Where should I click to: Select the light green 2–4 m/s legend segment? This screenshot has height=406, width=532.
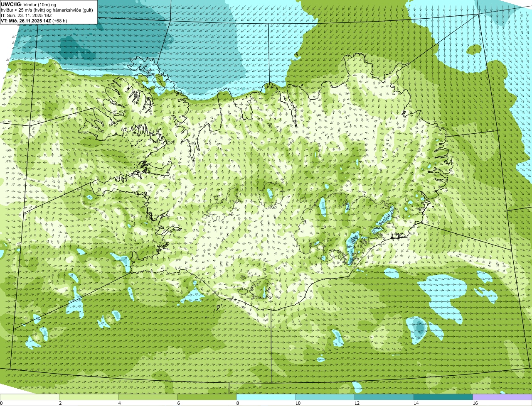pos(89,397)
